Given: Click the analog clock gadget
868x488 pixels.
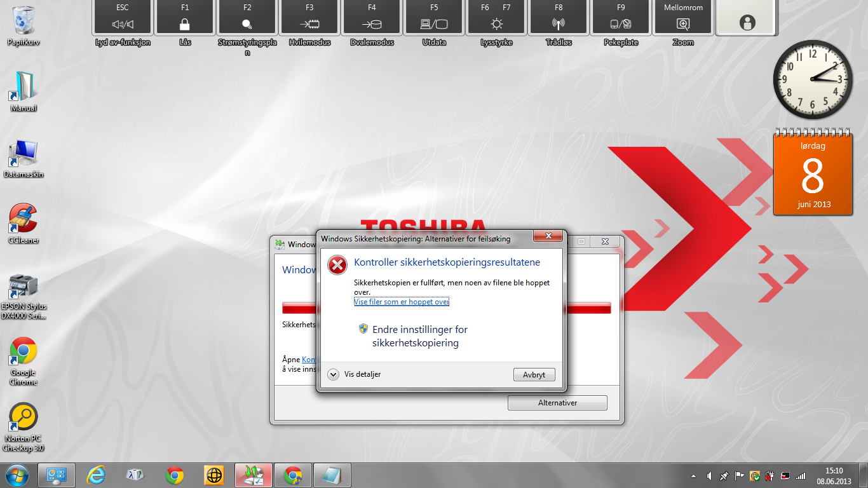Looking at the screenshot, I should click(x=811, y=78).
